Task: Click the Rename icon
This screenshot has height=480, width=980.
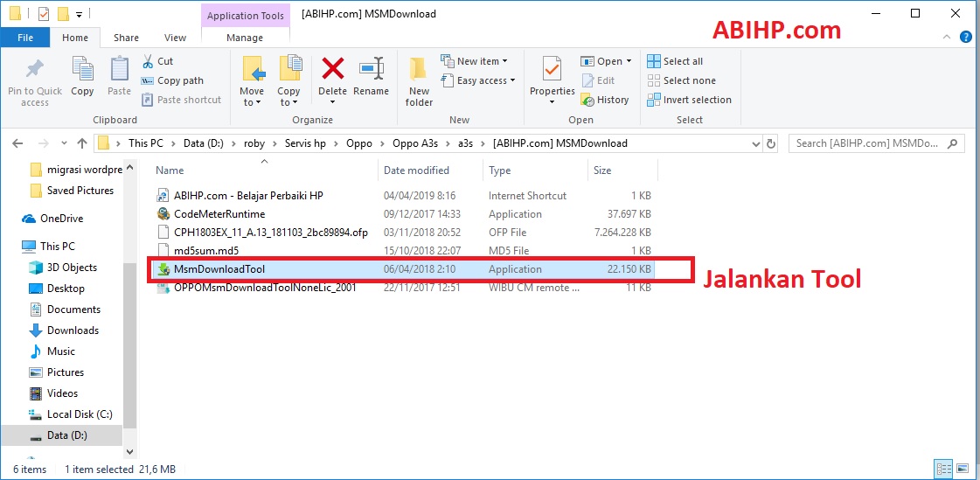Action: (x=372, y=67)
